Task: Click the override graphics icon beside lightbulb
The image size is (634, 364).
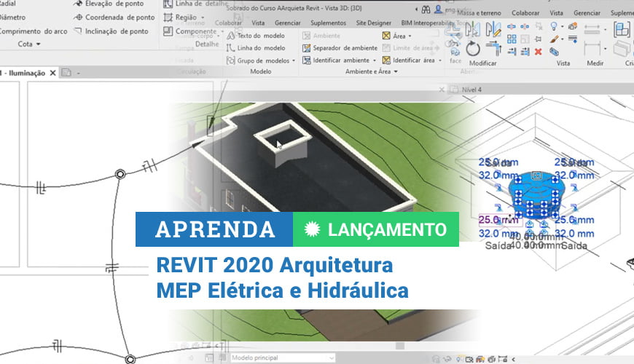Action: pyautogui.click(x=573, y=27)
